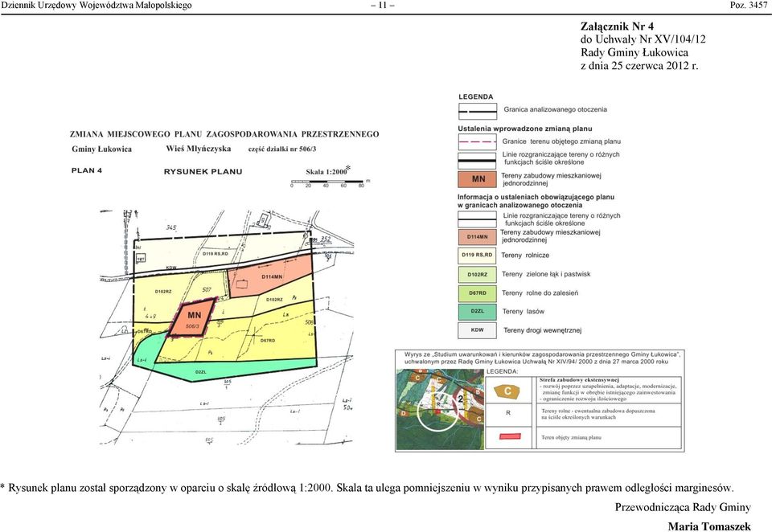Click the orange MN swatch in the legend

pyautogui.click(x=477, y=179)
